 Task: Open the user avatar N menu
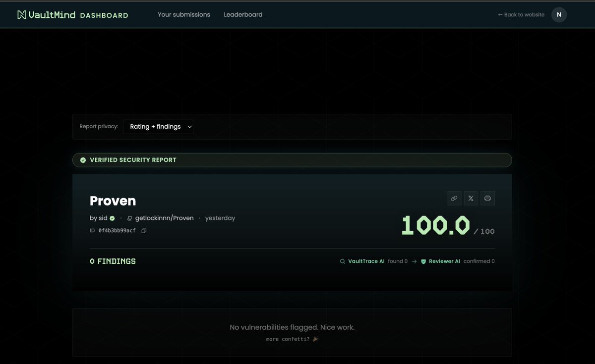coord(559,15)
